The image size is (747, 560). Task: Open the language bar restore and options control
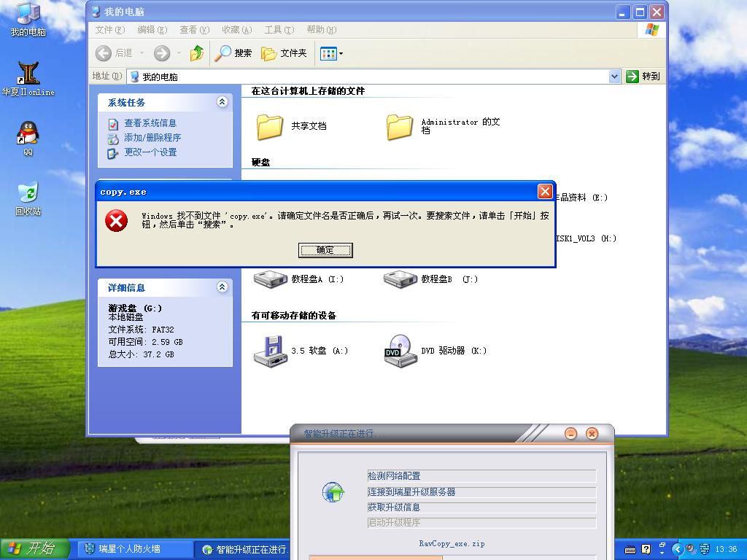(662, 548)
